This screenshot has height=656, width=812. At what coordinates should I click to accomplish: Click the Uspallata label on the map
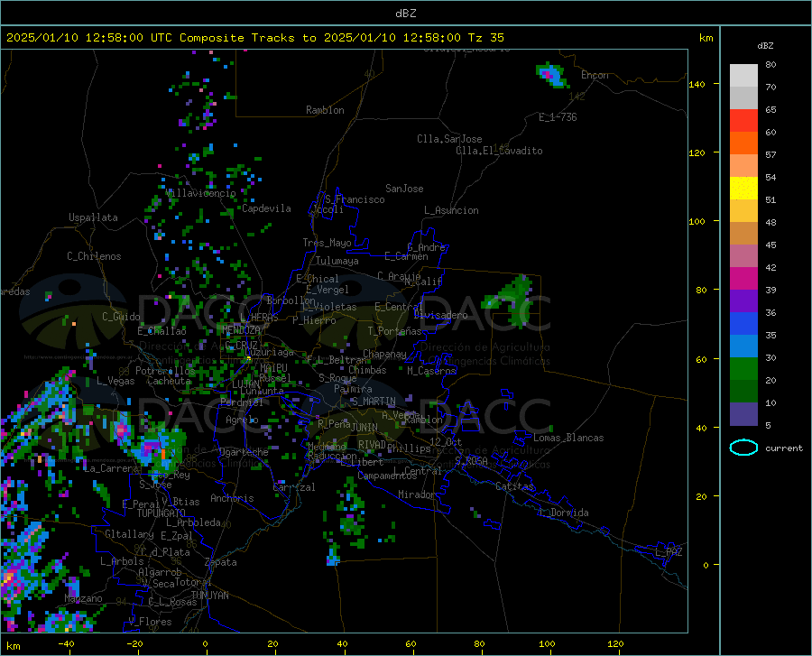93,217
